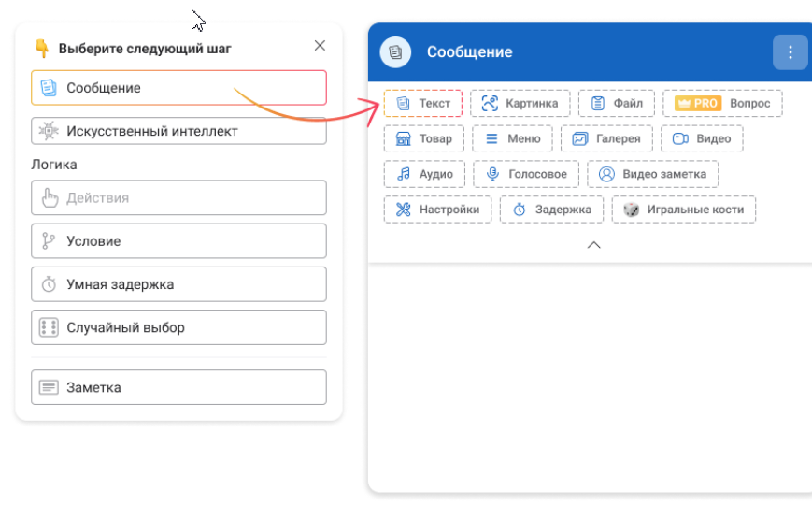Add a Видео block
Image resolution: width=812 pixels, height=506 pixels.
pos(702,138)
